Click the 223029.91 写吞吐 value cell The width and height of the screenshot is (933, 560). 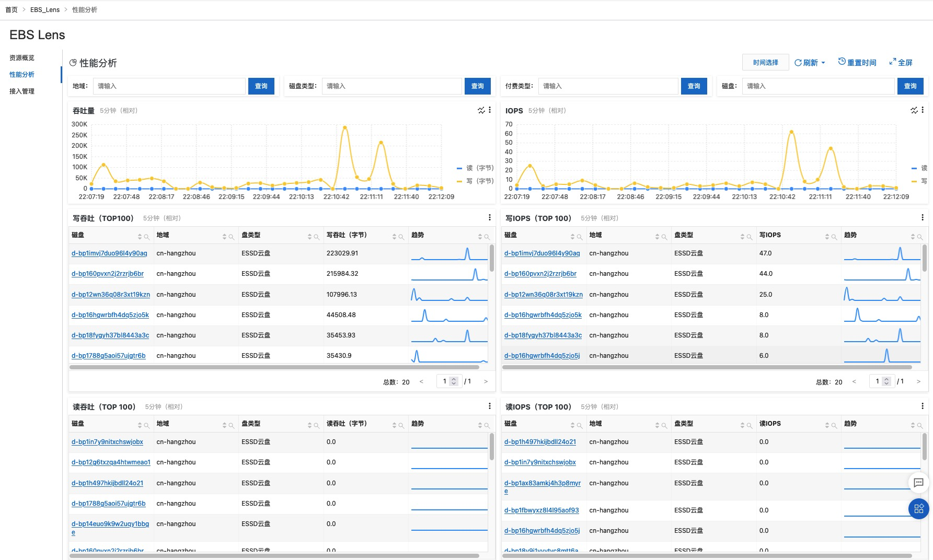pos(342,253)
